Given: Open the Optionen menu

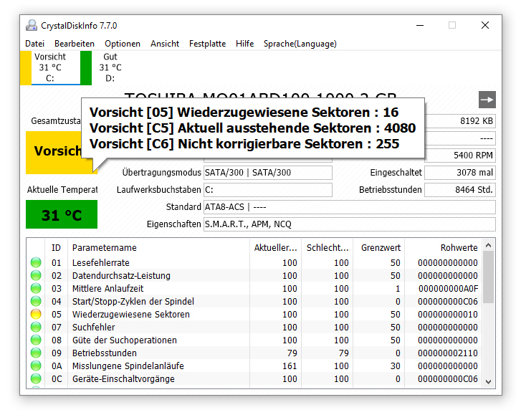Looking at the screenshot, I should pos(123,44).
